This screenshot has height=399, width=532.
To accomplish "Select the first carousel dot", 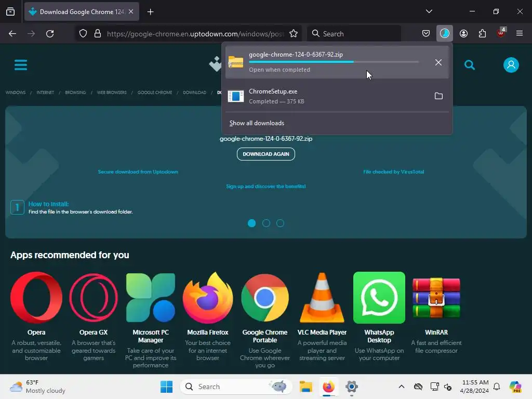I will [251, 223].
